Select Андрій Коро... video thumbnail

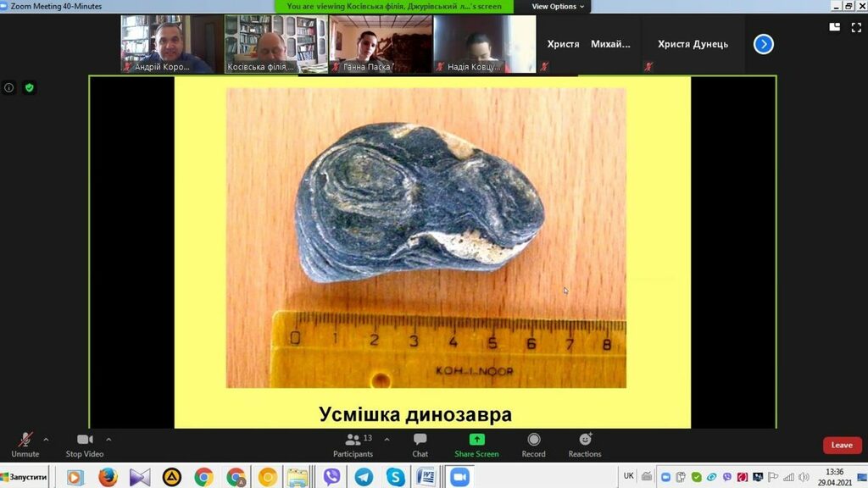168,43
